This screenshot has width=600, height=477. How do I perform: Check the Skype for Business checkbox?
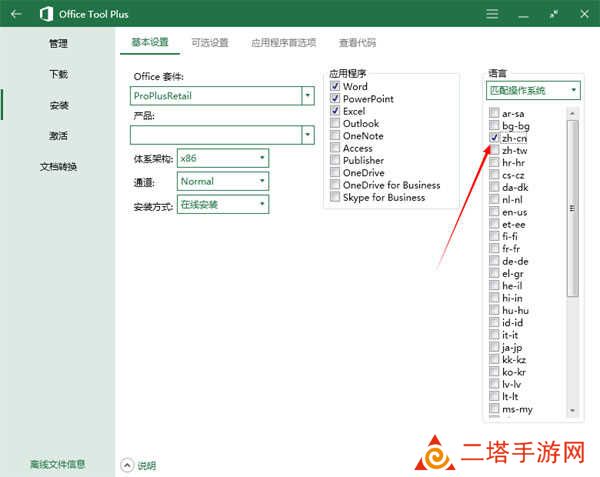point(335,197)
